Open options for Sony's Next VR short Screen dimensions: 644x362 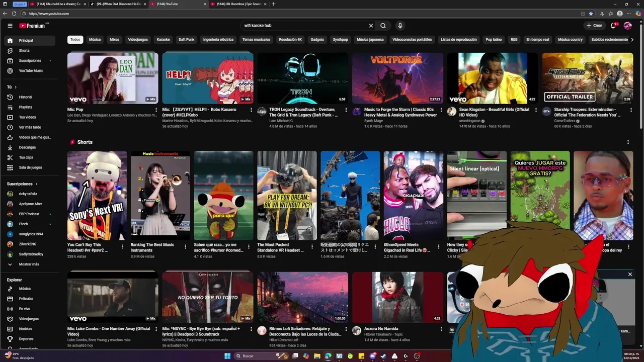122,247
